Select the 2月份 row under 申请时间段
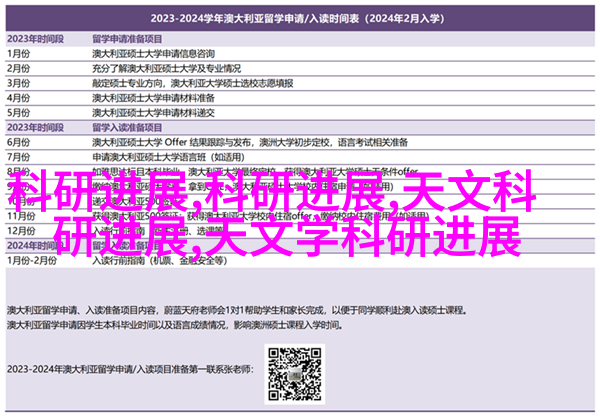The height and width of the screenshot is (417, 600). coord(24,68)
